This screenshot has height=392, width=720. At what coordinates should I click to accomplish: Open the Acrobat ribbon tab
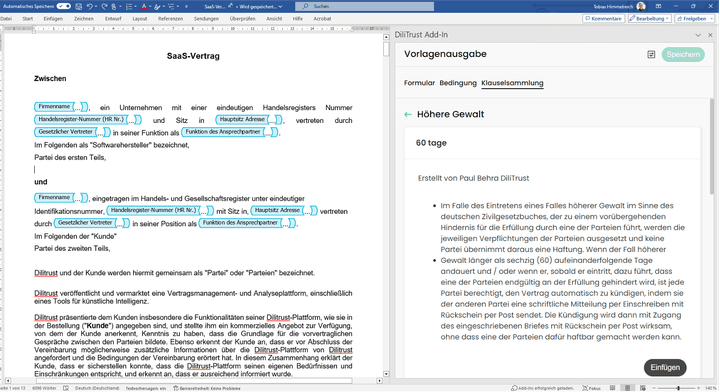point(322,19)
